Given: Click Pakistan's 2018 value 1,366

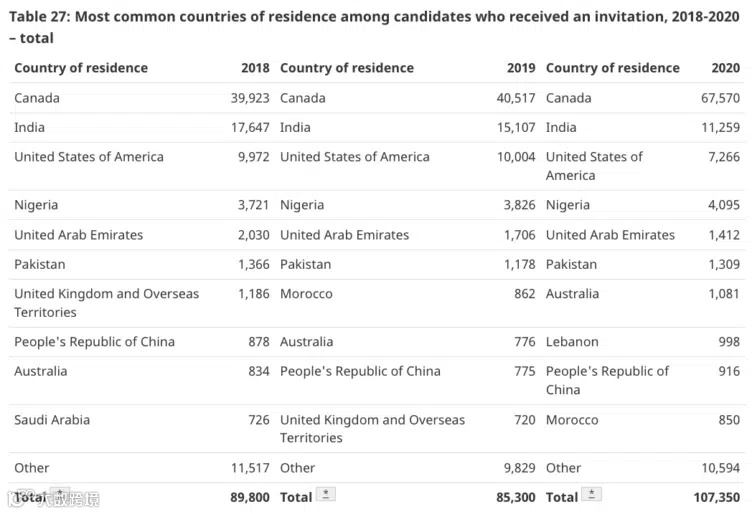Looking at the screenshot, I should click(254, 264).
